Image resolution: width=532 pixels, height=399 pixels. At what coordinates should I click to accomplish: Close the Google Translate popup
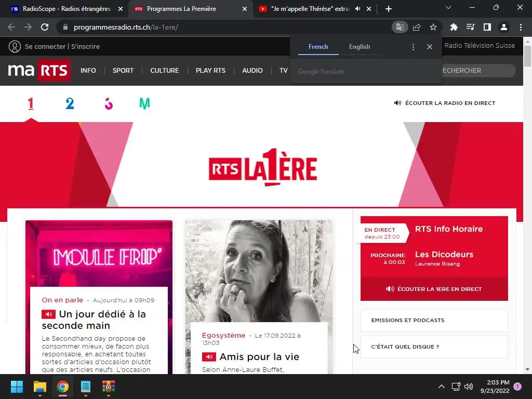point(430,47)
